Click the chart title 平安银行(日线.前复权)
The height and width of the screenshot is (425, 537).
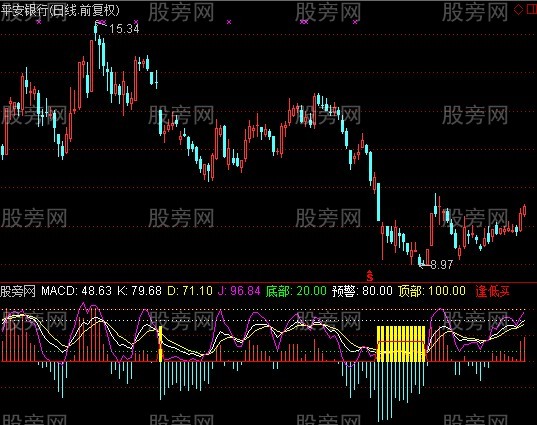click(60, 11)
